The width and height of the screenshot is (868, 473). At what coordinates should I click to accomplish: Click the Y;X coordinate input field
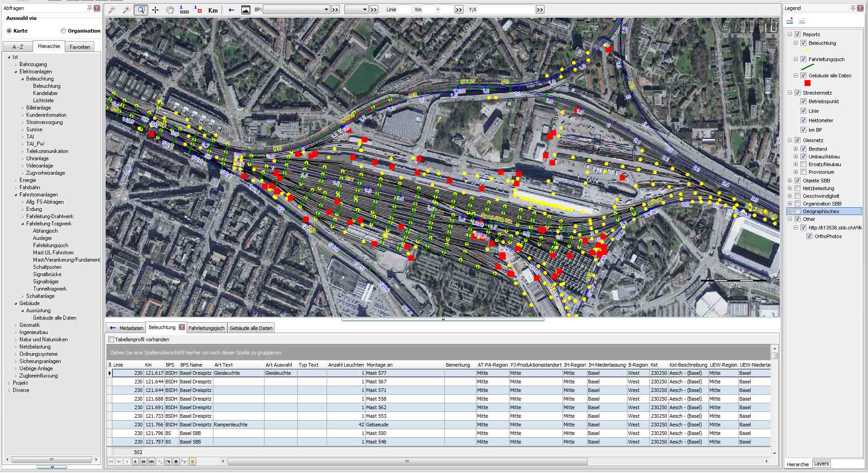point(506,10)
